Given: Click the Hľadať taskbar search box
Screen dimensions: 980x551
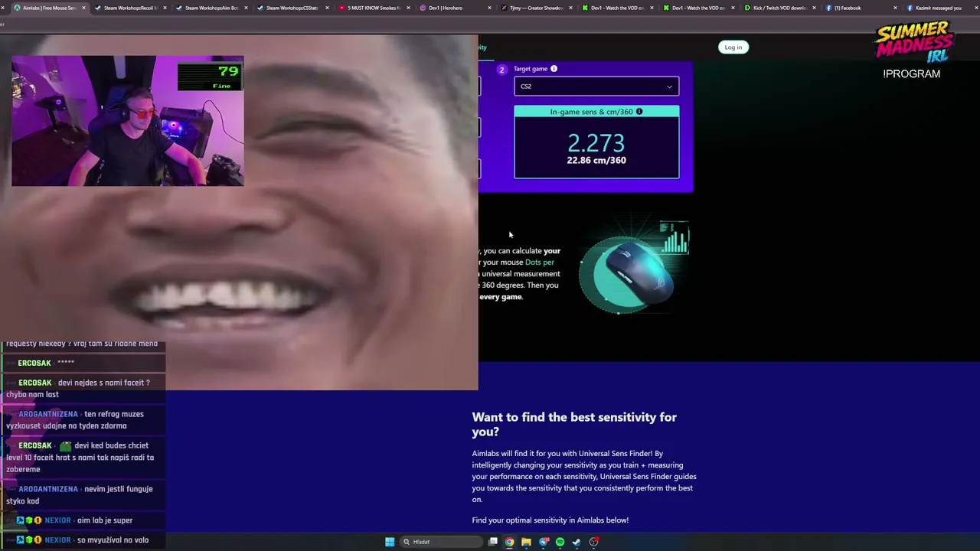Looking at the screenshot, I should [439, 542].
